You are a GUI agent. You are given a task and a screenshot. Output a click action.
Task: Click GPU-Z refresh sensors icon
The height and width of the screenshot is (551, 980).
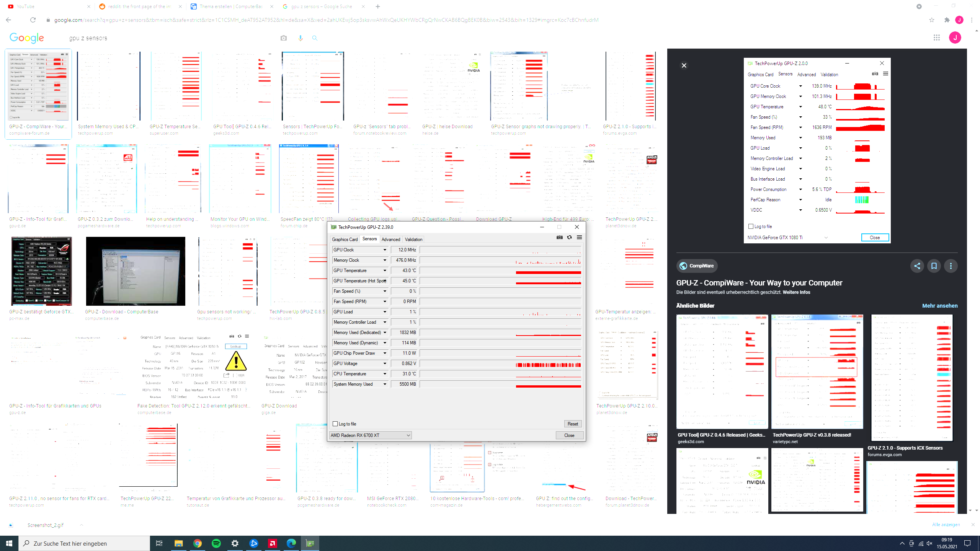point(569,238)
